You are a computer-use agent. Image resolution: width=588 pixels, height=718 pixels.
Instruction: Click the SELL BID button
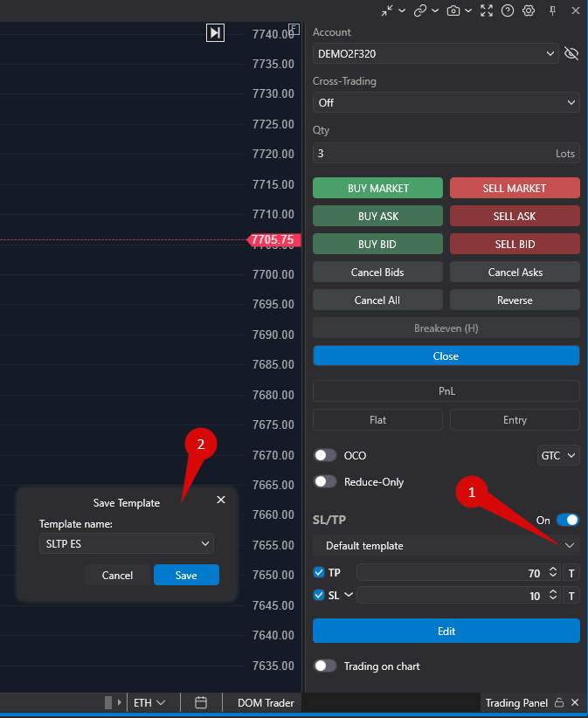(515, 244)
